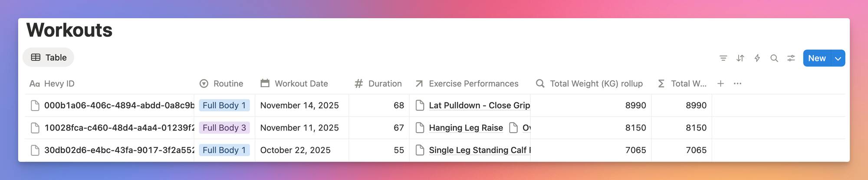The image size is (868, 180).
Task: Click the November 14, 2025 date cell
Action: point(299,105)
